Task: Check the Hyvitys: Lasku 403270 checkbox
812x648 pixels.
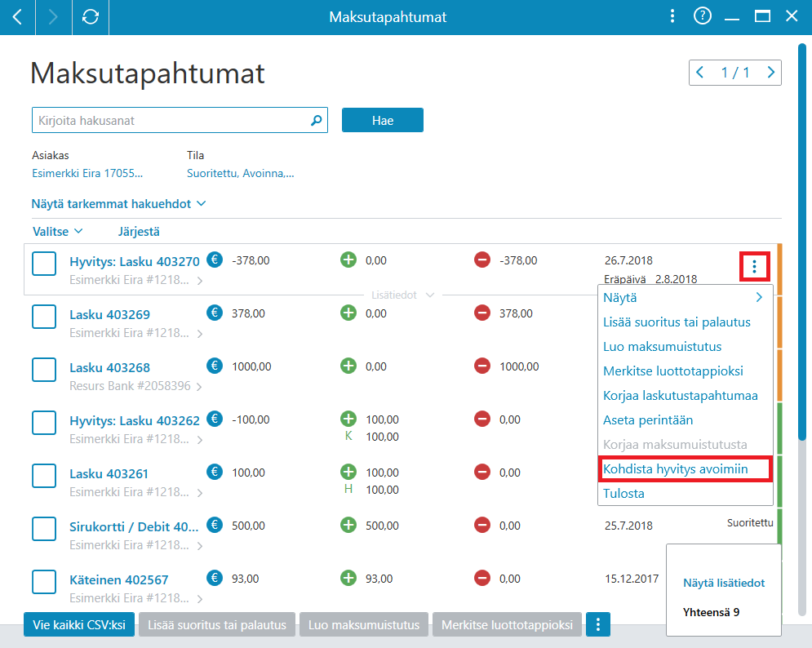Action: (44, 264)
